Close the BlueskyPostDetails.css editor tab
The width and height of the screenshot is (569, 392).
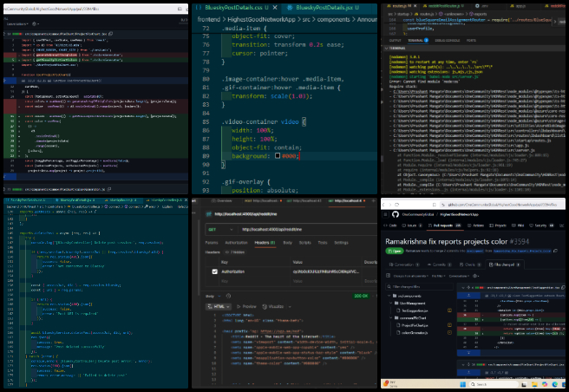coord(275,7)
